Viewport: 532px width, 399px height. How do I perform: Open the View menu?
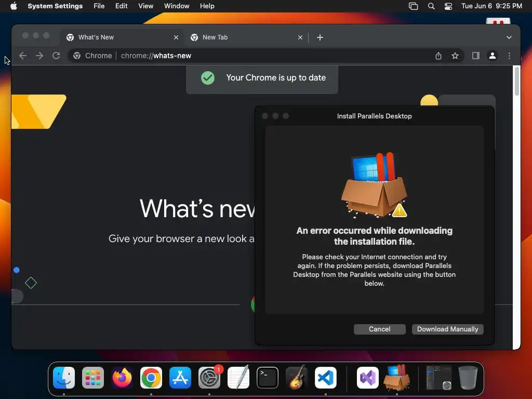coord(145,6)
